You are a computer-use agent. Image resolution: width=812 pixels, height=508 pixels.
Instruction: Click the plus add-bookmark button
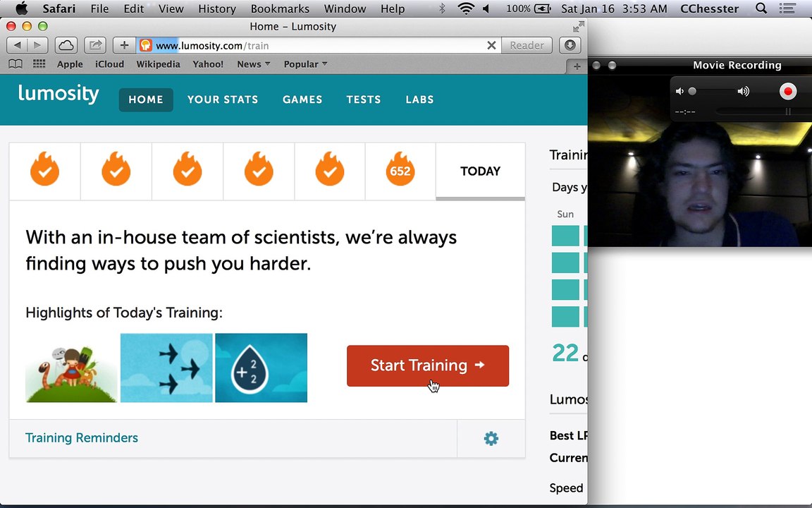124,45
